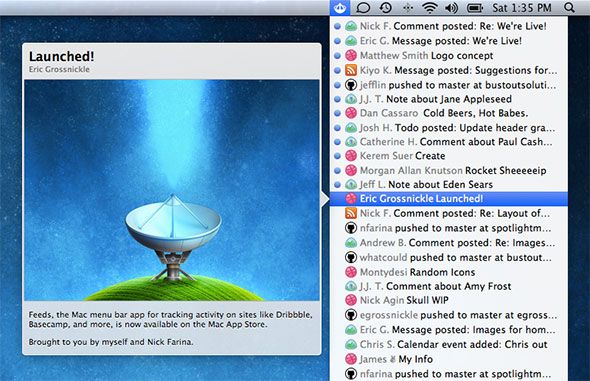Open the Feeds satellite menu bar icon
The height and width of the screenshot is (381, 590).
[340, 8]
